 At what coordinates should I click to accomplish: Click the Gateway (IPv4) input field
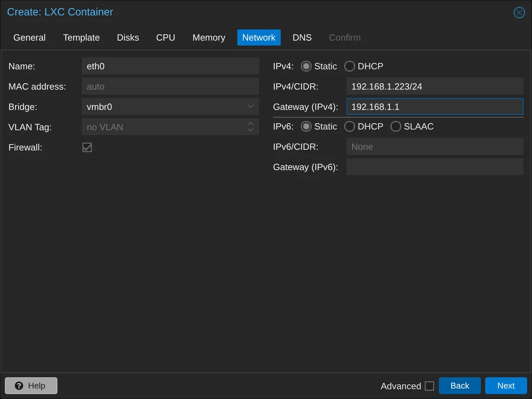tap(434, 106)
